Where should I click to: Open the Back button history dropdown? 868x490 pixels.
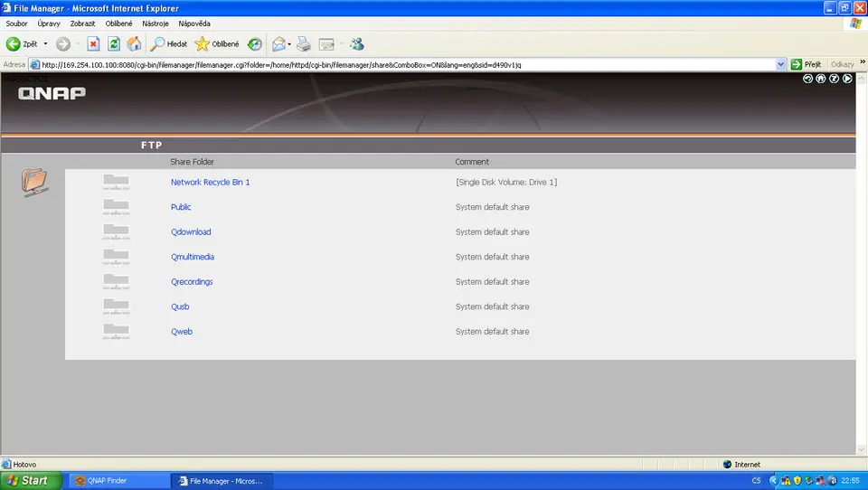tap(46, 43)
